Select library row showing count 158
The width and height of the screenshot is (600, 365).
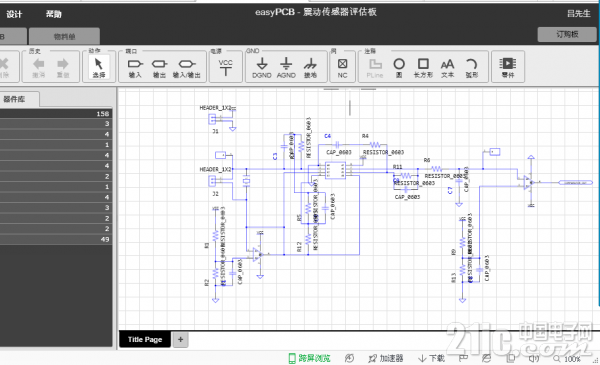click(x=56, y=114)
